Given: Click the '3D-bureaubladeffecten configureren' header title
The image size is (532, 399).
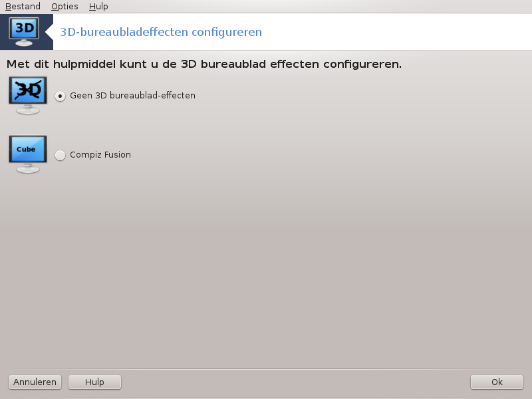Looking at the screenshot, I should (161, 32).
